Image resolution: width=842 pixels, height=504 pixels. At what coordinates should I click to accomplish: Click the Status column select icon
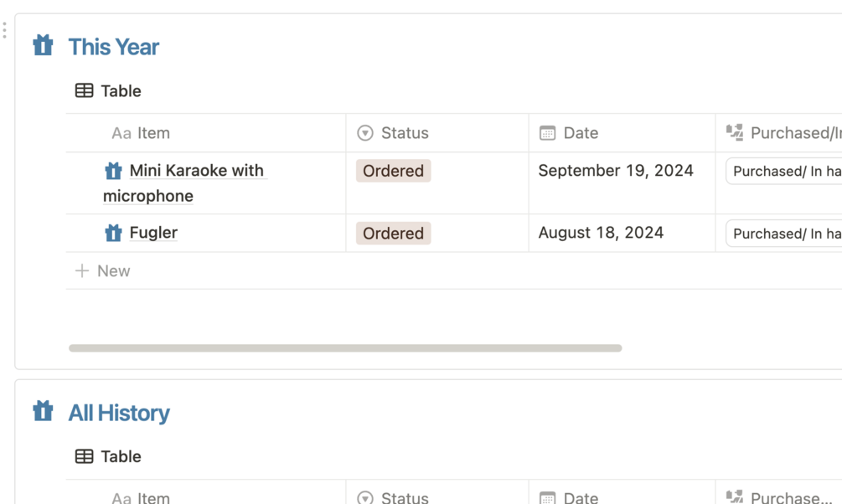364,133
